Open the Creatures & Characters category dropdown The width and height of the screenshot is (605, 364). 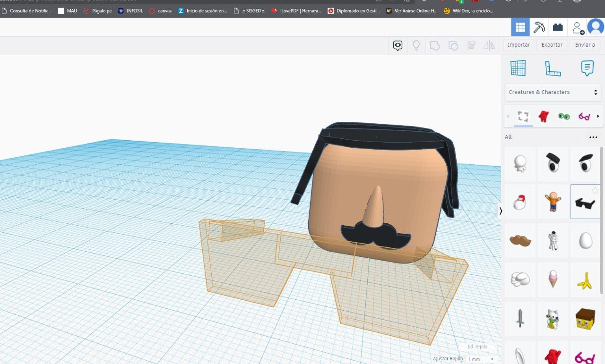coord(553,92)
